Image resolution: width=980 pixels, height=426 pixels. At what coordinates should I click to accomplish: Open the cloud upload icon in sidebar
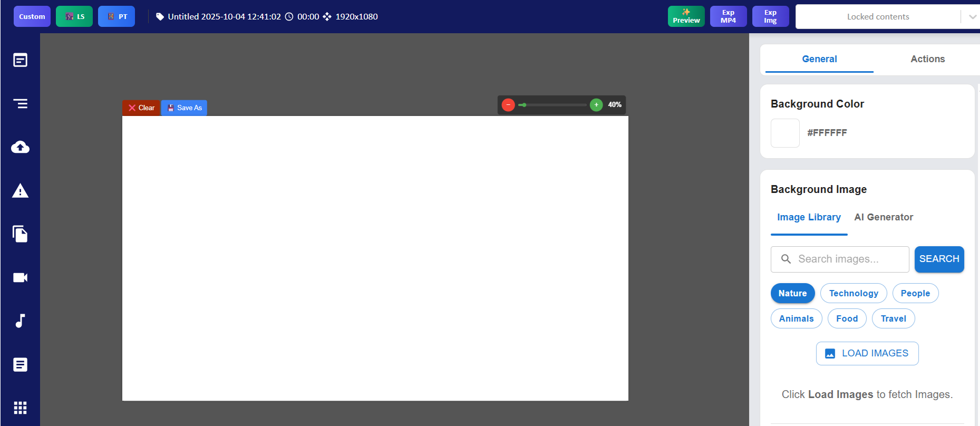click(20, 147)
